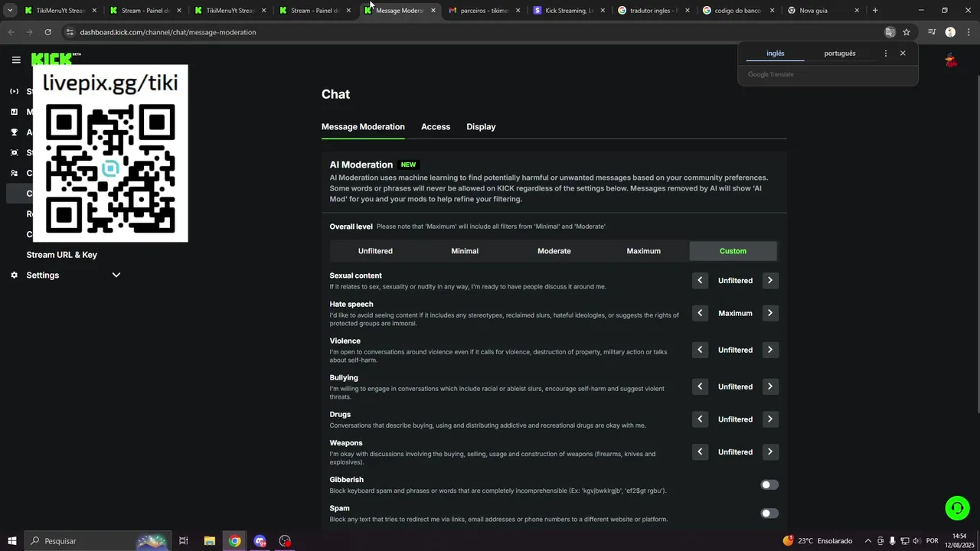Select the Moderate overall level
Image resolution: width=980 pixels, height=551 pixels.
(x=554, y=251)
